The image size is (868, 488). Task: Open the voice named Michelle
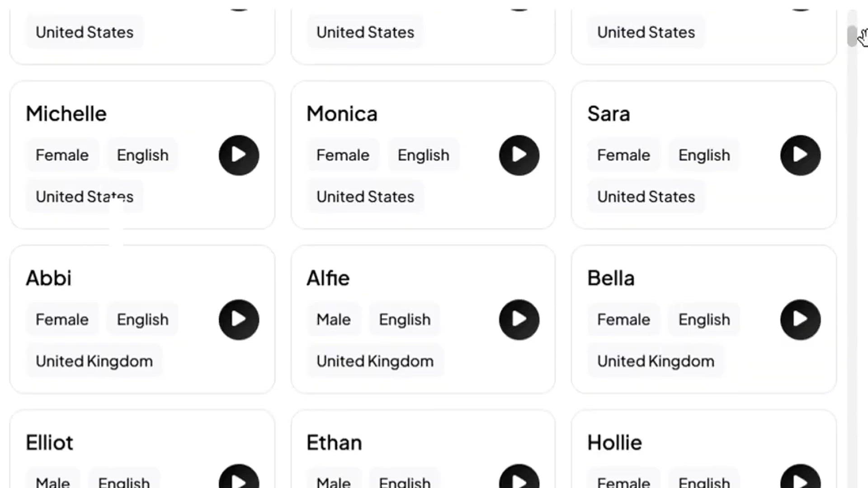pos(66,113)
